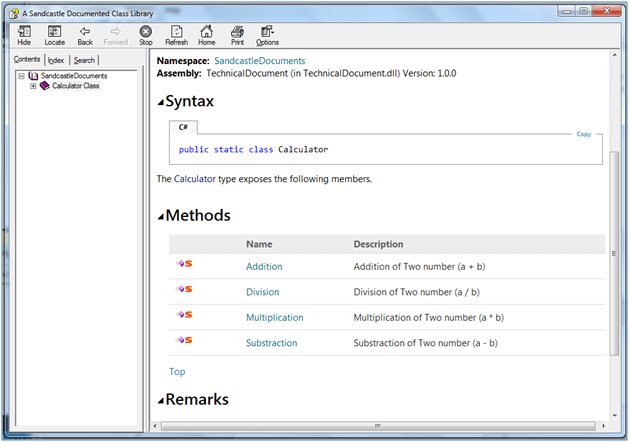Minimize the help window
The width and height of the screenshot is (630, 442).
click(567, 12)
